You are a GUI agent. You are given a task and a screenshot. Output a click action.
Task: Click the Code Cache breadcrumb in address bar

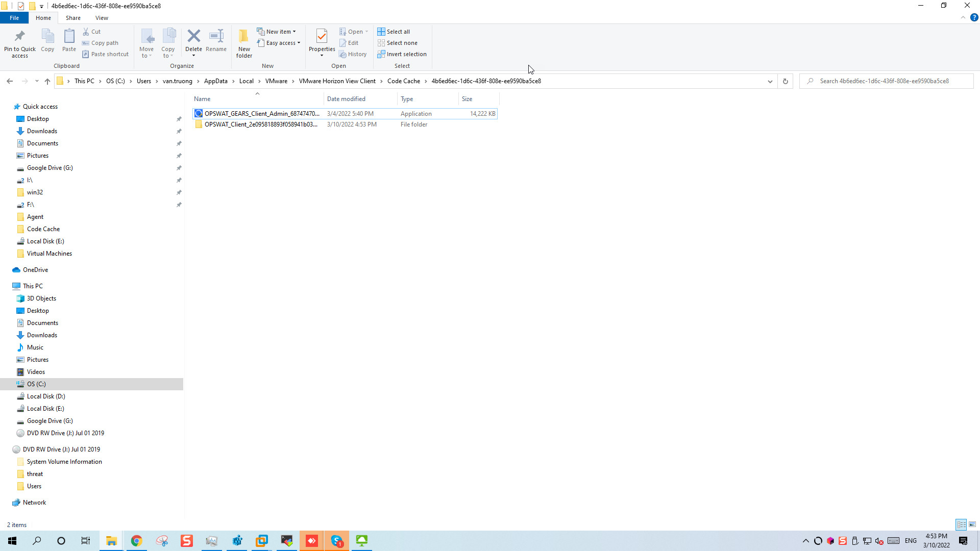tap(404, 81)
